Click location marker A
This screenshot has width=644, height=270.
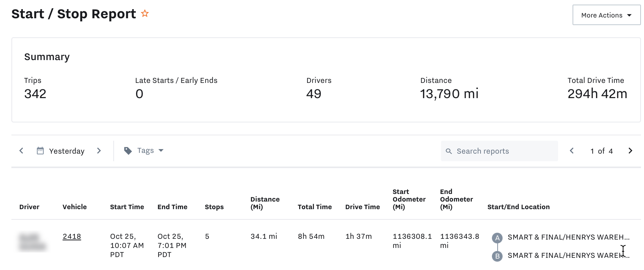click(x=497, y=238)
